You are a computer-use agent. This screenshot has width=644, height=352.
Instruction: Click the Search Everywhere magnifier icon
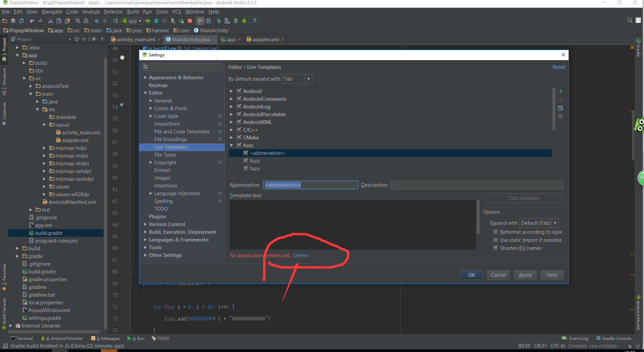pos(630,20)
